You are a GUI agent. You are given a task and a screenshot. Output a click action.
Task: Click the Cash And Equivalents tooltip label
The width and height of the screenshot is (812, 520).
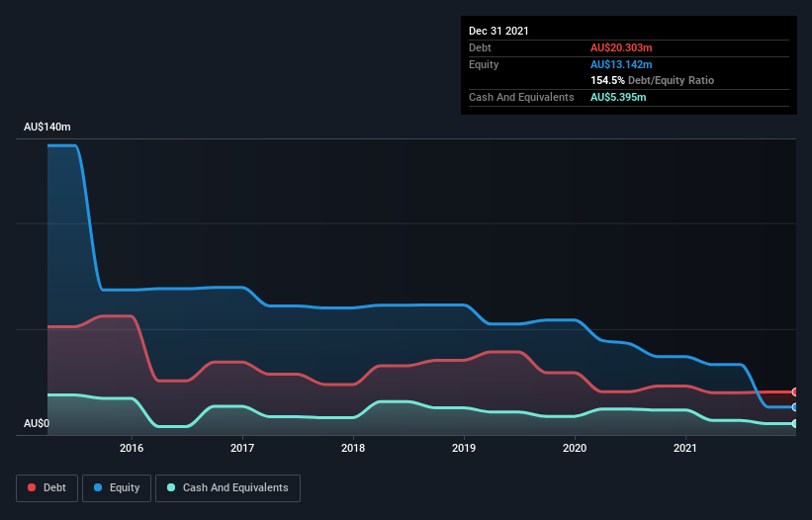(x=521, y=97)
